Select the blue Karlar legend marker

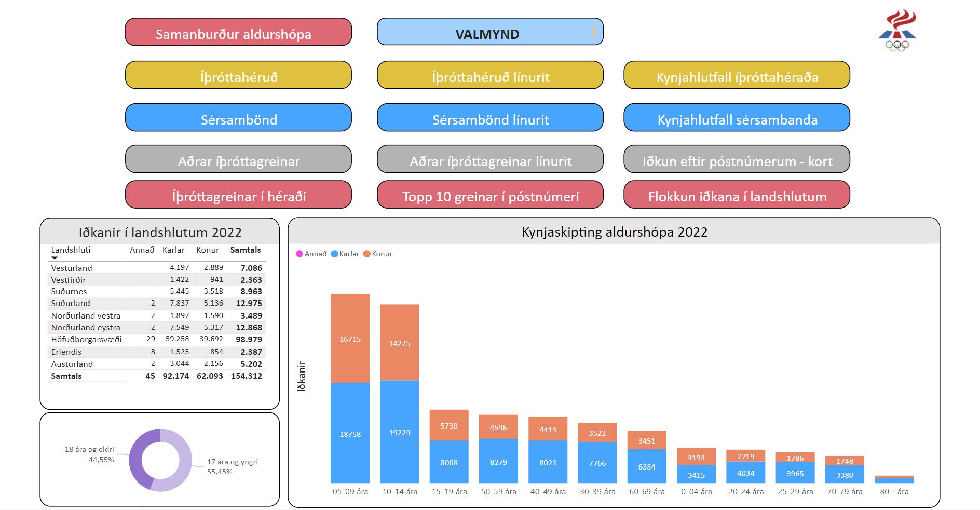[335, 254]
